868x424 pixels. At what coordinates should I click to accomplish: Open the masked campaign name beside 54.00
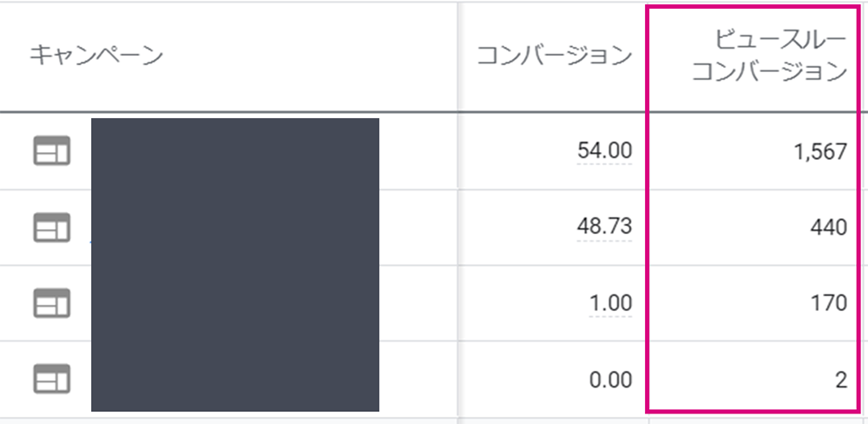click(x=234, y=151)
